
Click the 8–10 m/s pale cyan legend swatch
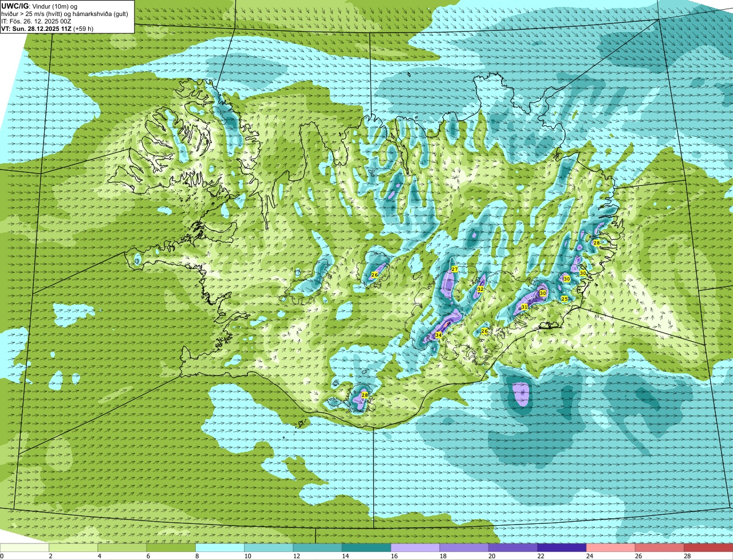tap(220, 548)
